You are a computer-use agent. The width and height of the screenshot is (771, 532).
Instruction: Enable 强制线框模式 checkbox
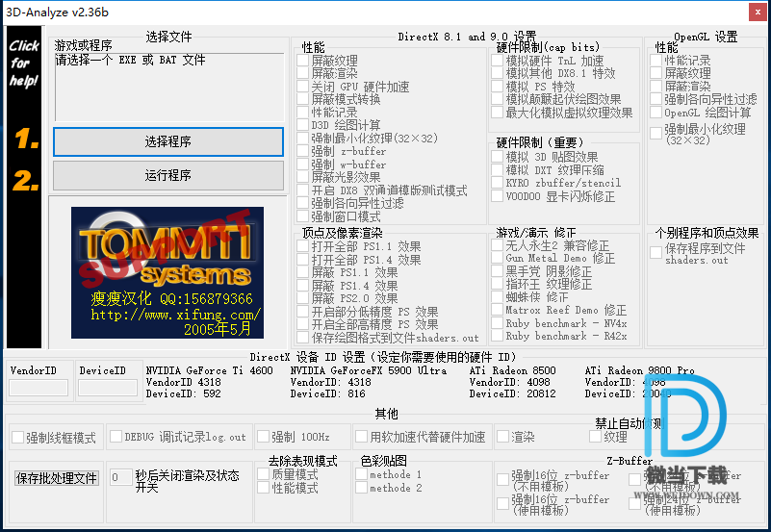(x=17, y=437)
